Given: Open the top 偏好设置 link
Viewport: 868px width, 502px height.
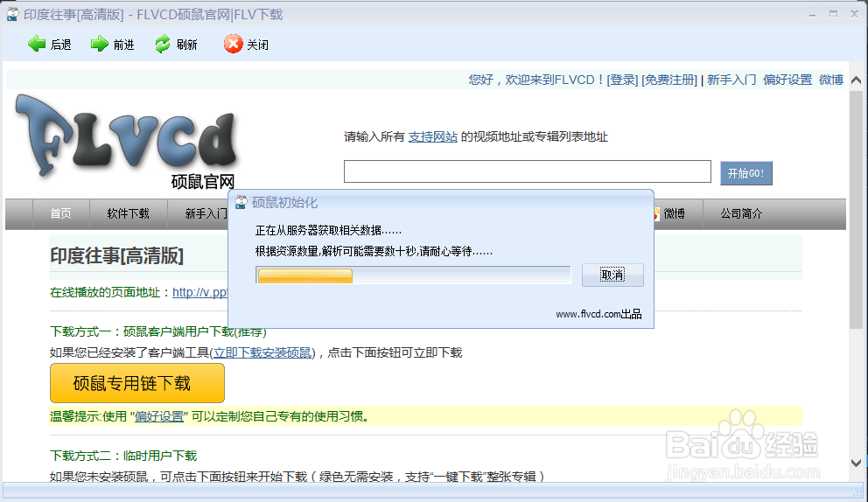Looking at the screenshot, I should click(787, 80).
